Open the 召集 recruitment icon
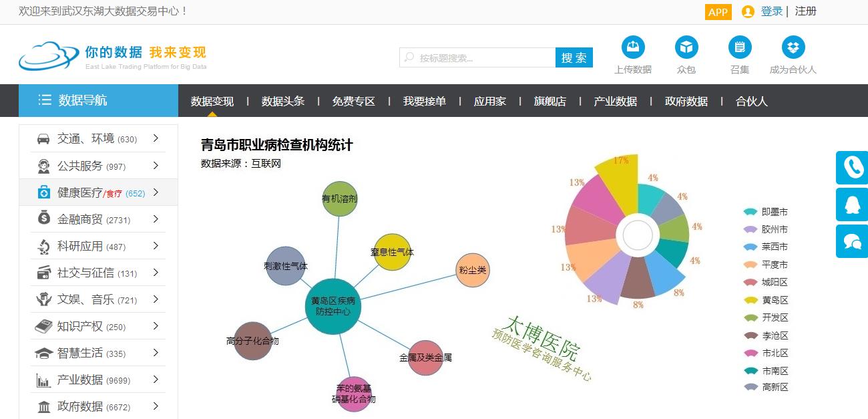Image resolution: width=868 pixels, height=419 pixels. pyautogui.click(x=739, y=47)
